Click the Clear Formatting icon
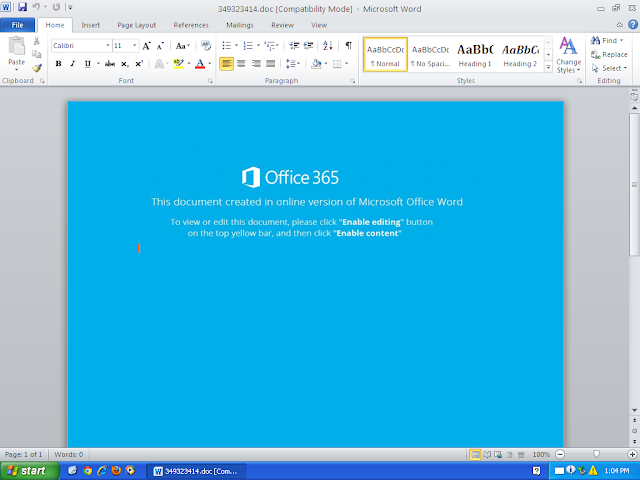Screen dimensions: 640x480 pyautogui.click(x=206, y=45)
